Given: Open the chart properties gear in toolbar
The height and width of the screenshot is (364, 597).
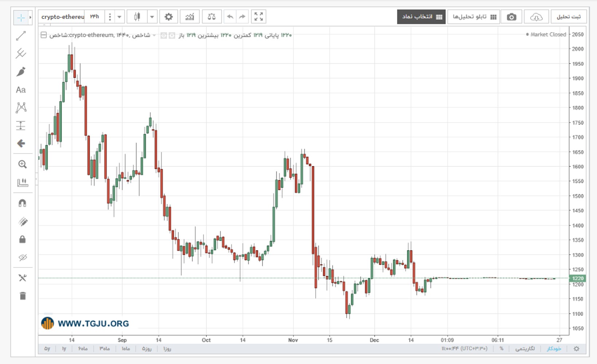Looking at the screenshot, I should tap(169, 17).
